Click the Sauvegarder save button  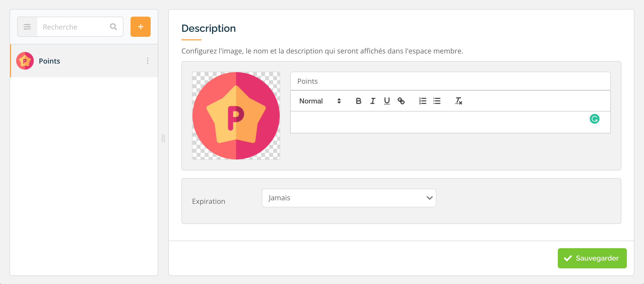[x=592, y=258]
